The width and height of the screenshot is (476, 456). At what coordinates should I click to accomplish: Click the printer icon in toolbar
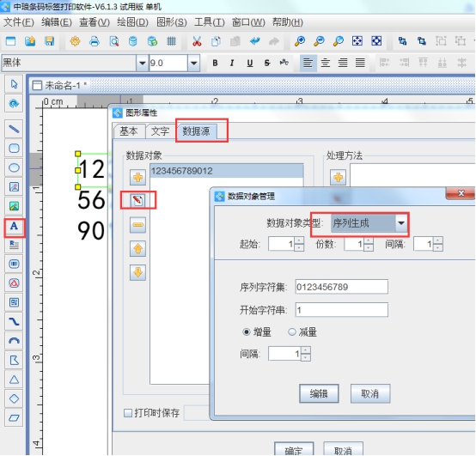coord(95,41)
